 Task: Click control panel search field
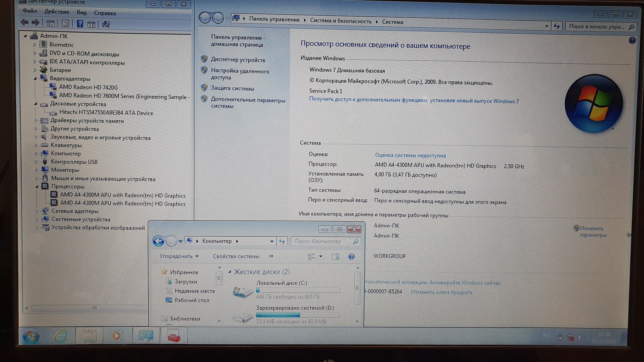coord(597,27)
